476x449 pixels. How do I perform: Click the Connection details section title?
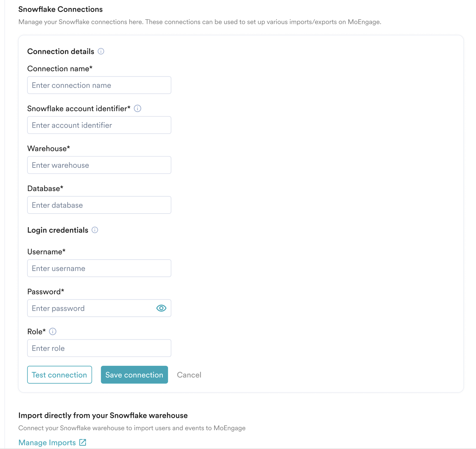(x=61, y=51)
